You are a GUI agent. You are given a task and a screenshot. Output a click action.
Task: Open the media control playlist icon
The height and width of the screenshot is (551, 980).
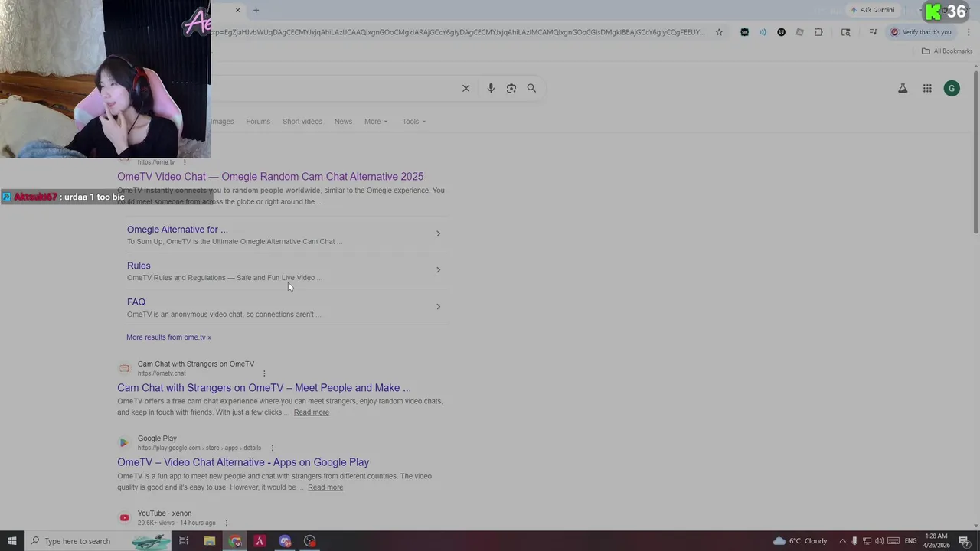[x=873, y=32]
